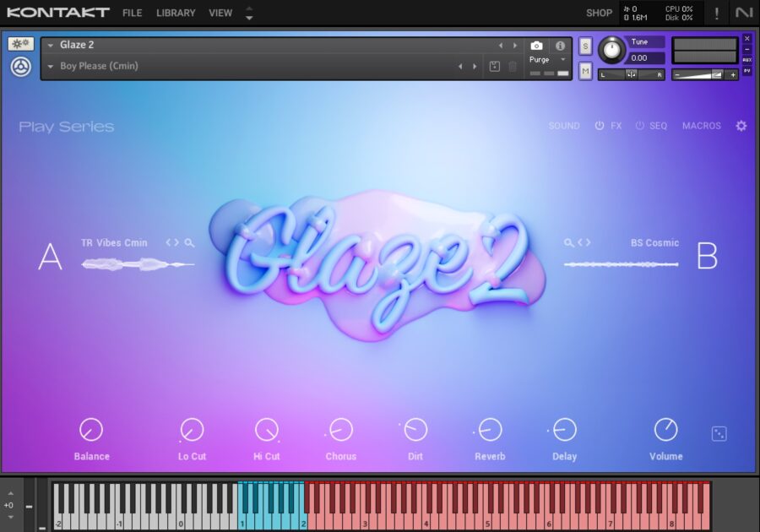Toggle the PV button in the header

747,71
